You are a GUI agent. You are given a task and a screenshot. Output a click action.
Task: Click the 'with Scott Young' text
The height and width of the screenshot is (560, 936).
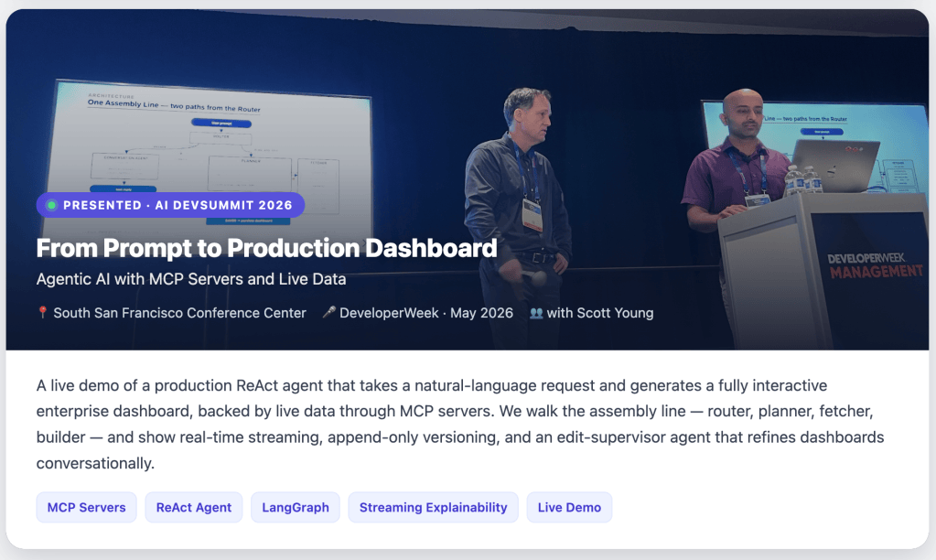click(600, 313)
